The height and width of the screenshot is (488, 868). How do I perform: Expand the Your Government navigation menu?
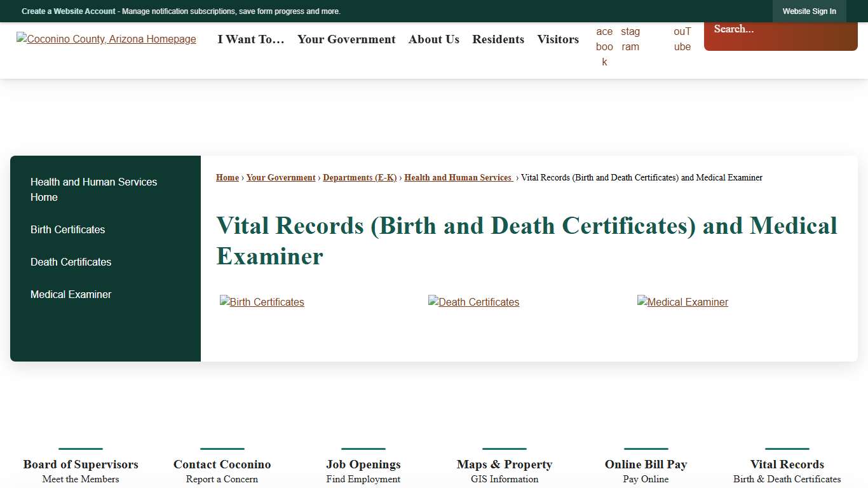pyautogui.click(x=346, y=39)
